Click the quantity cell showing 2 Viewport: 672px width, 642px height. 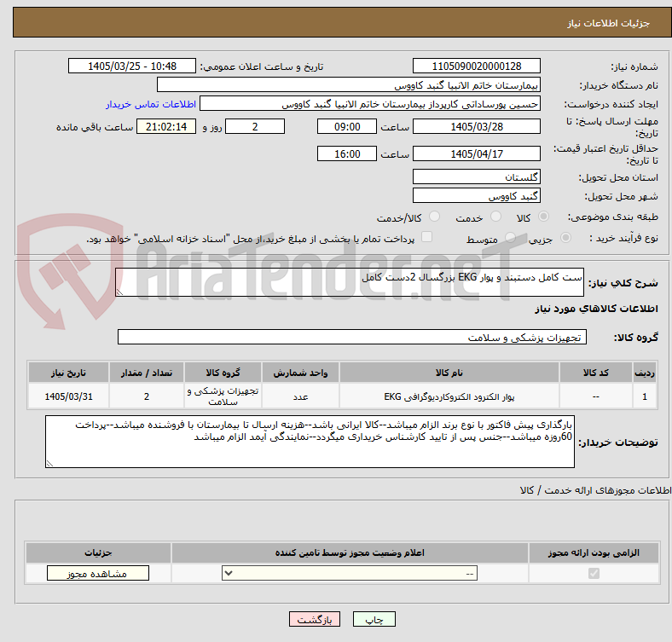tap(147, 396)
